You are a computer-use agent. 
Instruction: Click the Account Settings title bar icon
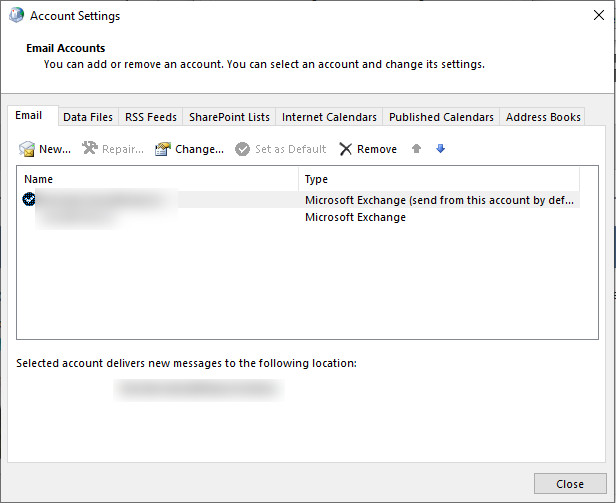pos(16,15)
